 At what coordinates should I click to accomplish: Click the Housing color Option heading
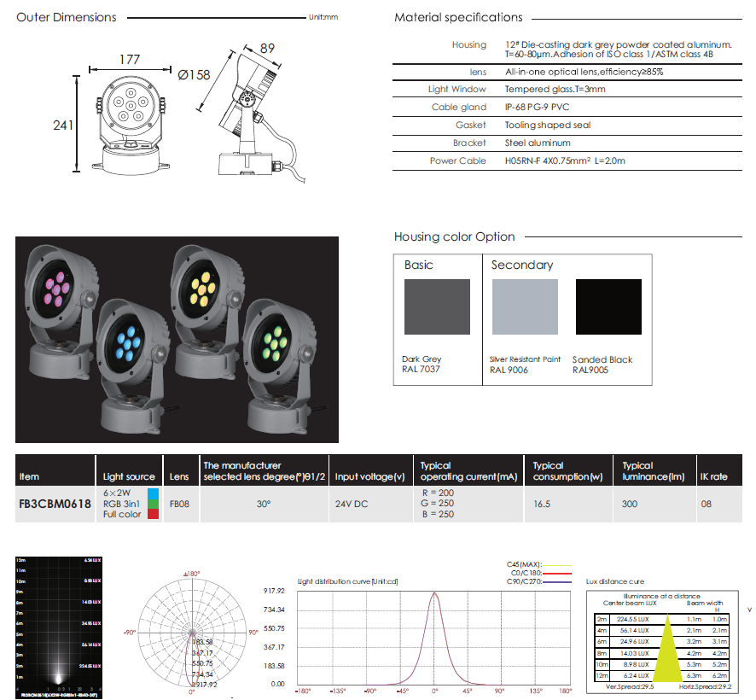click(454, 236)
